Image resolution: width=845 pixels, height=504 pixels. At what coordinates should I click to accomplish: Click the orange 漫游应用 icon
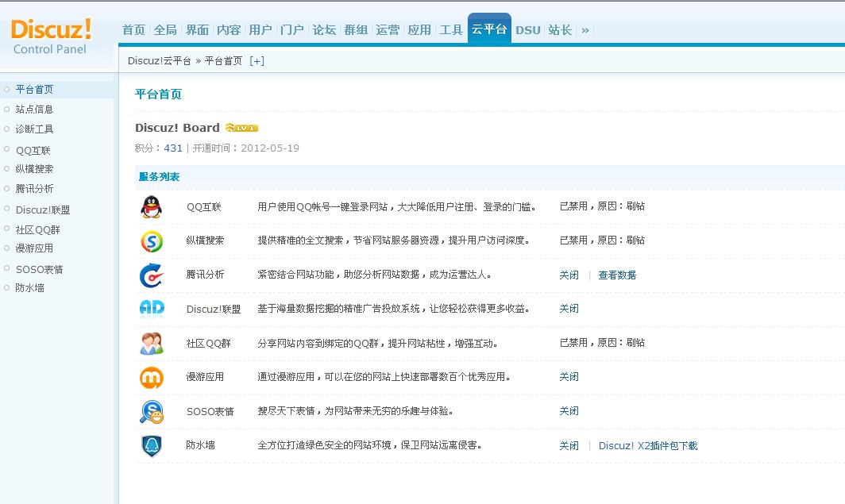[152, 378]
